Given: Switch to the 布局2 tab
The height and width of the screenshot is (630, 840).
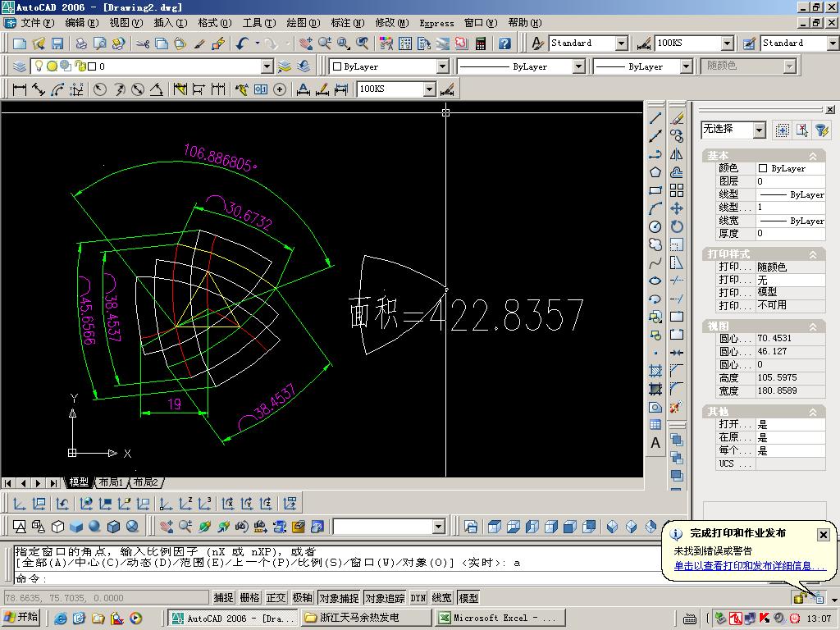Looking at the screenshot, I should [146, 482].
